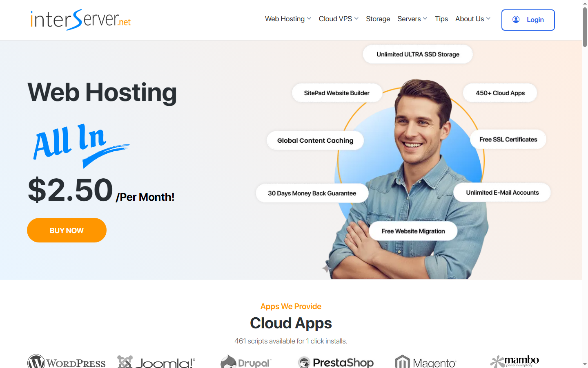Expand the About Us chevron
This screenshot has height=368, width=588.
tap(488, 19)
